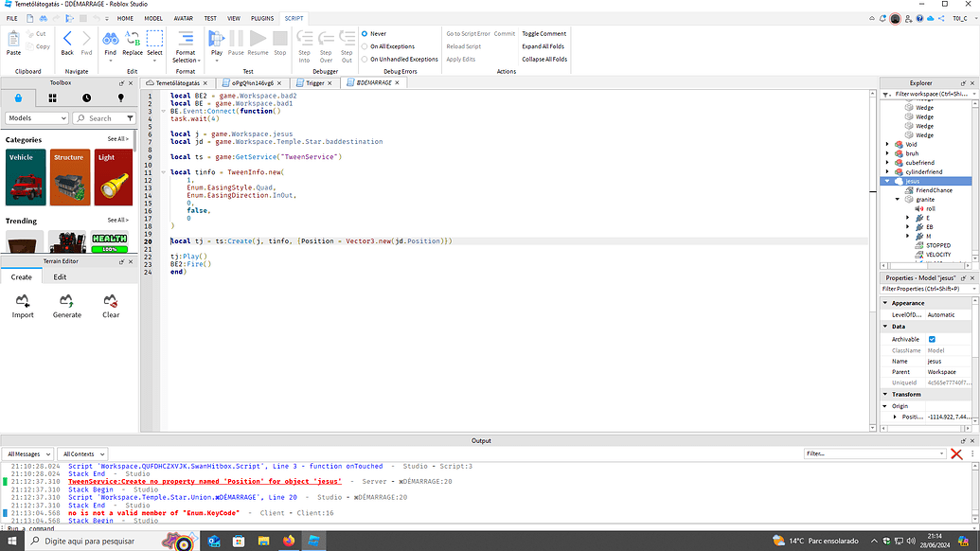The width and height of the screenshot is (980, 551).
Task: Collapse the Data properties section
Action: point(885,327)
